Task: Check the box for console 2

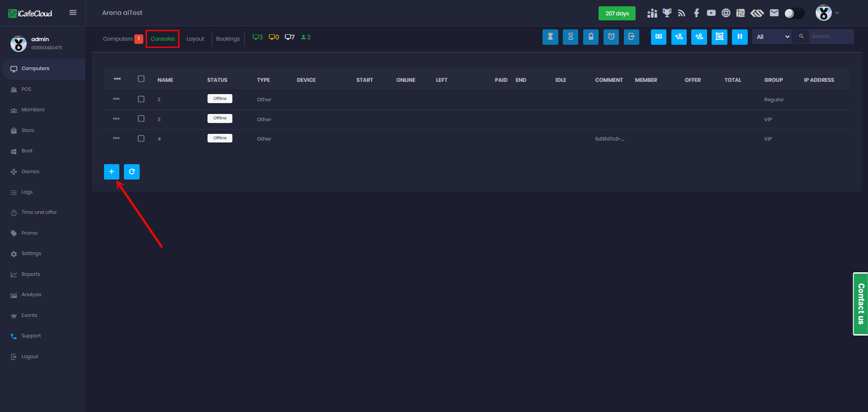Action: tap(141, 99)
